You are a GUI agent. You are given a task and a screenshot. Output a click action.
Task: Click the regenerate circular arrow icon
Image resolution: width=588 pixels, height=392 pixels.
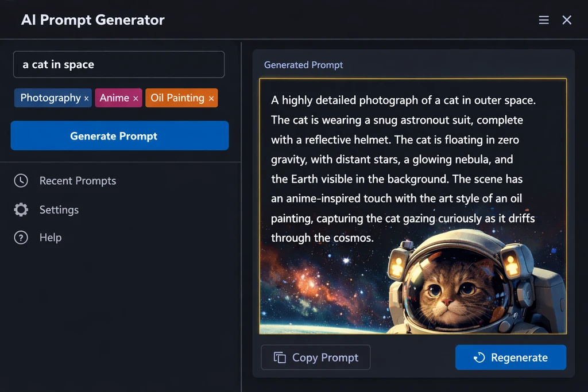pos(479,358)
